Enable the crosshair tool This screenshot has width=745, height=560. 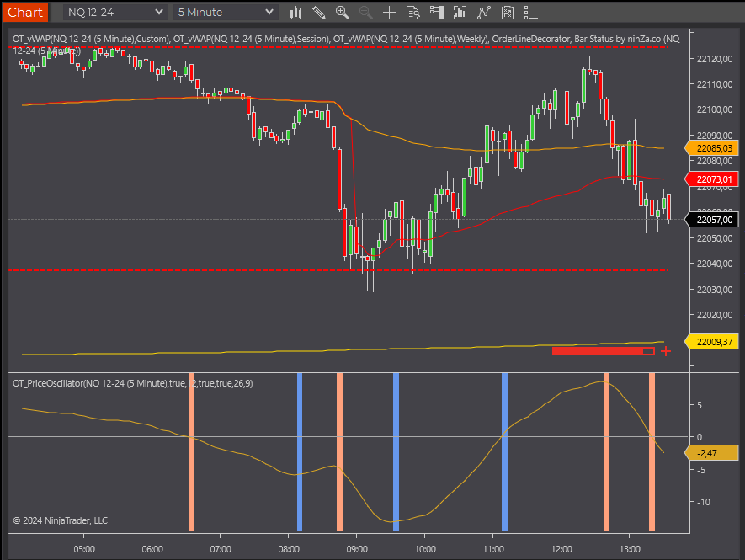pos(389,12)
